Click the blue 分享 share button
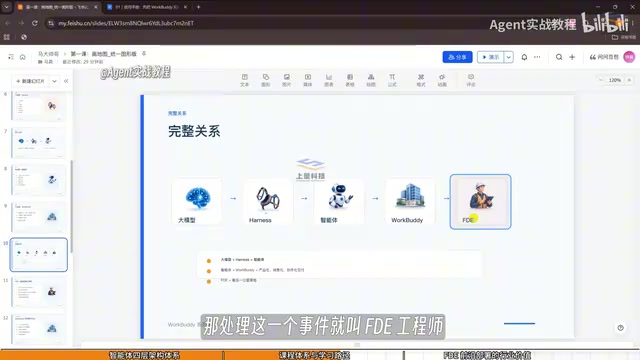640x360 pixels. click(457, 57)
